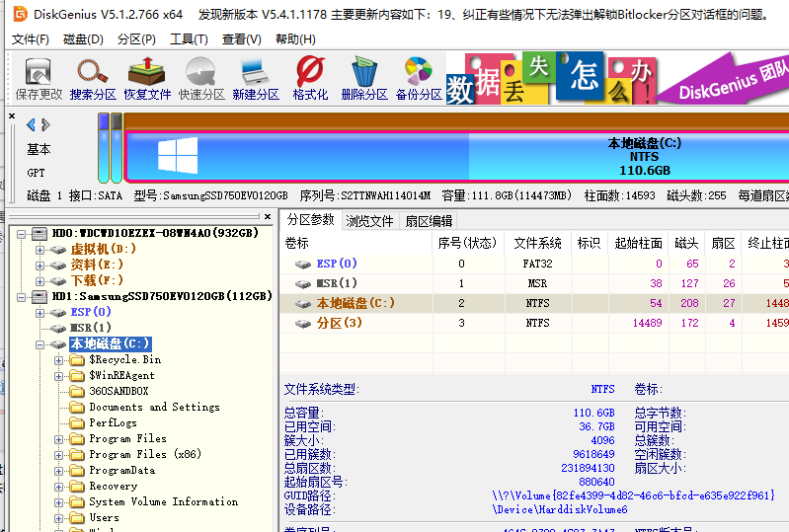Open the 文件(F) menu
The width and height of the screenshot is (789, 532).
coord(31,39)
